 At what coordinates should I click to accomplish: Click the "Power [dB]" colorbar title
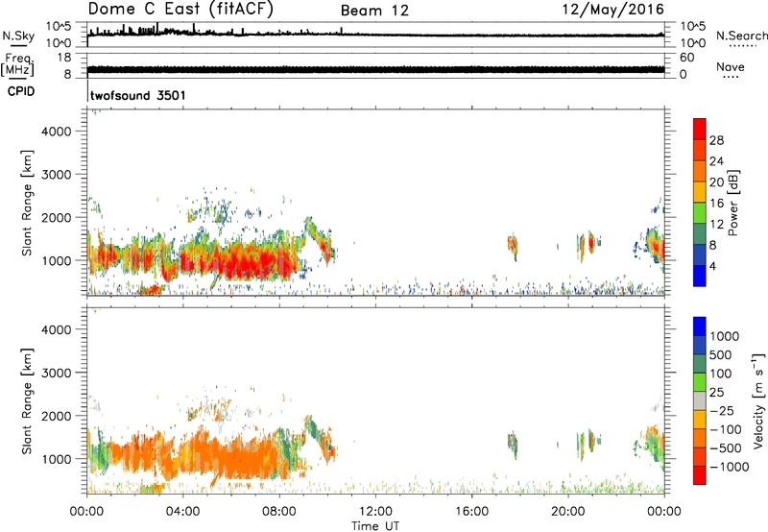tap(732, 203)
